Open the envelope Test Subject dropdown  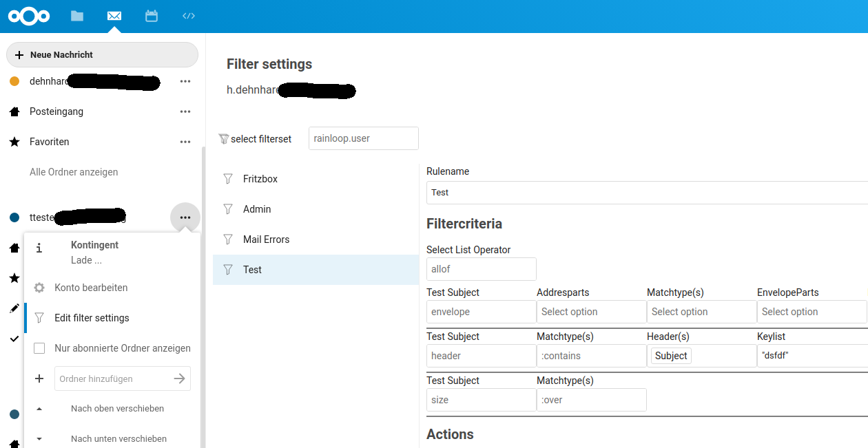482,312
